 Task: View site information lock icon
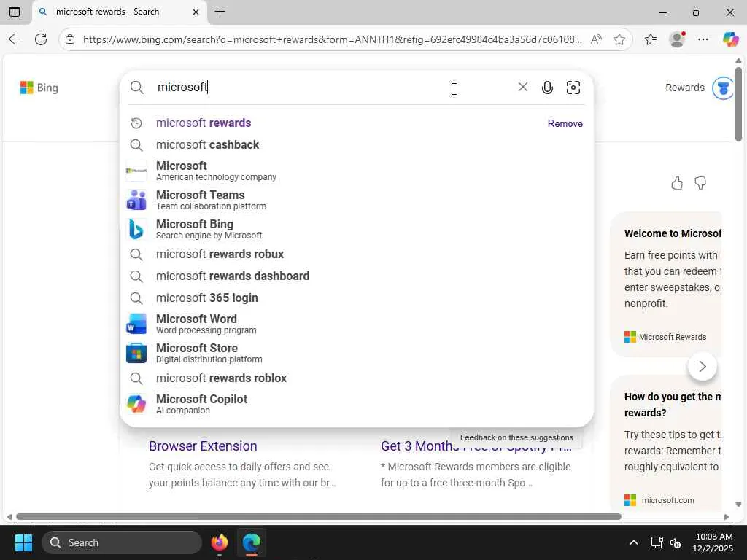tap(70, 39)
